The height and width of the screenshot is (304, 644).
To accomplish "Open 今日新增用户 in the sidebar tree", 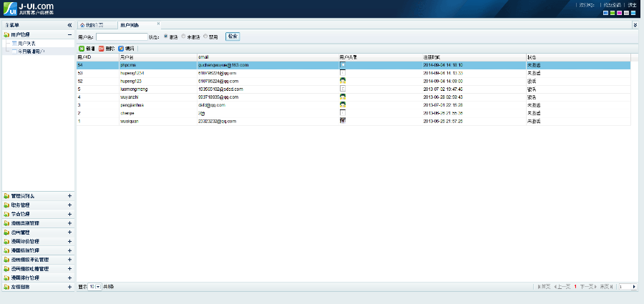I will coord(31,52).
